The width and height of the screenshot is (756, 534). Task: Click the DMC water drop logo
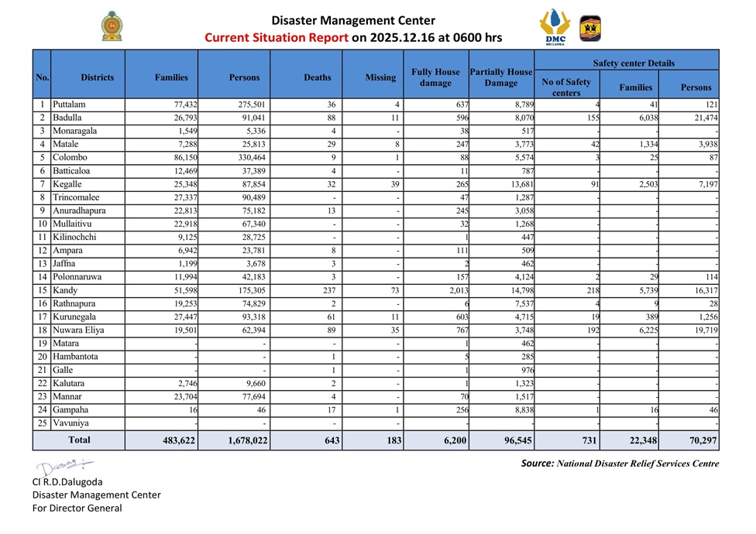pos(555,27)
